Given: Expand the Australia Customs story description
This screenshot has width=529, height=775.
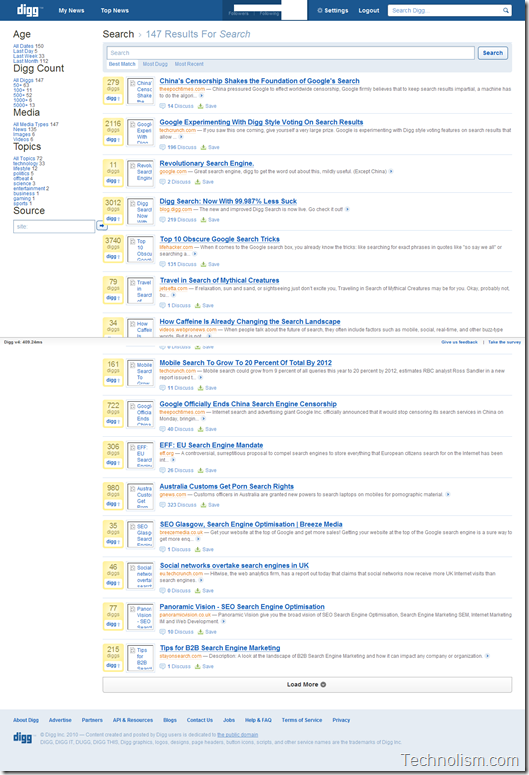Looking at the screenshot, I should [447, 494].
